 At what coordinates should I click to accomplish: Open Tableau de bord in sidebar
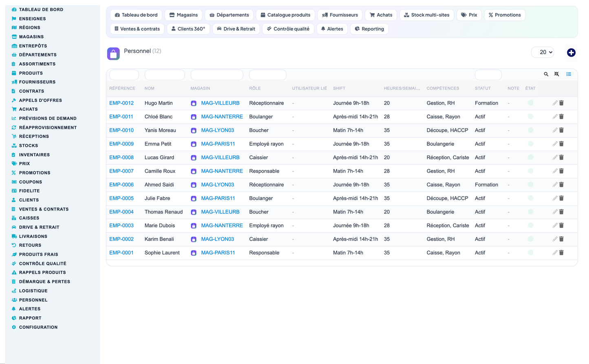click(x=41, y=9)
